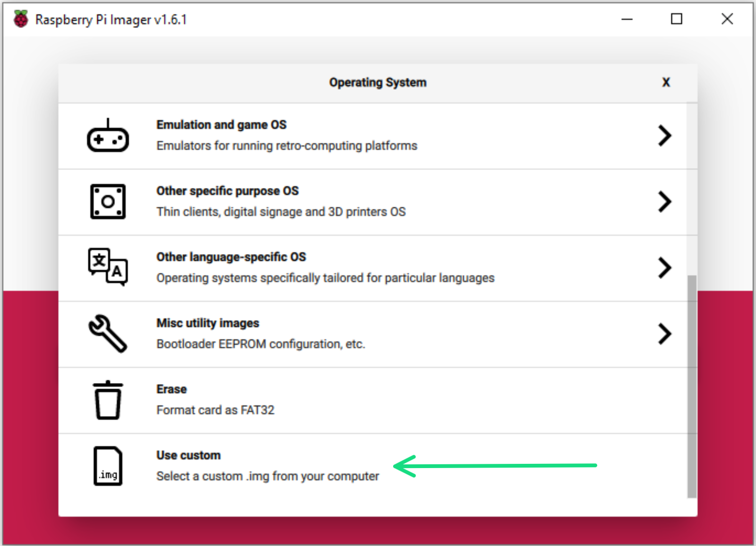
Task: Choose the 'Other language-specific OS' title text
Action: click(231, 257)
